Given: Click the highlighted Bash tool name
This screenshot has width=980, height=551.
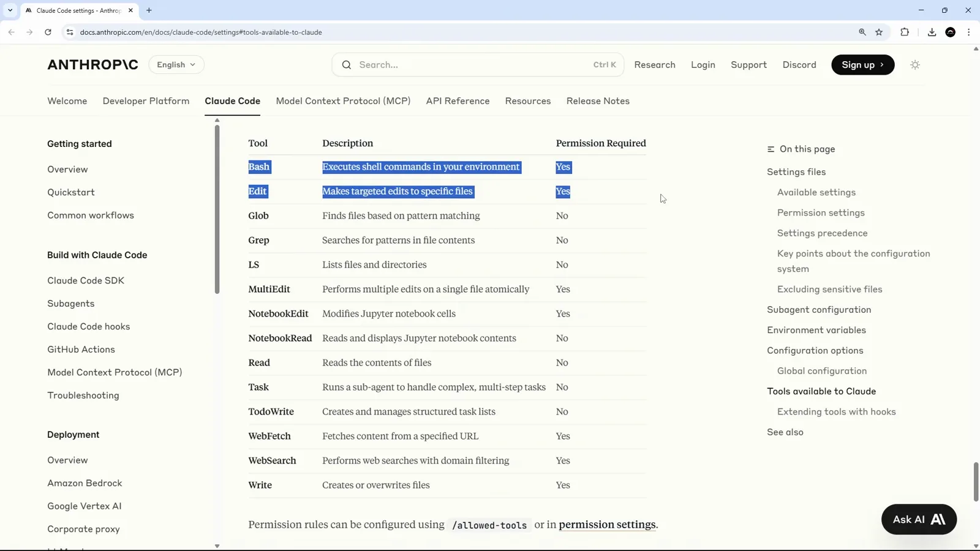Looking at the screenshot, I should [259, 167].
